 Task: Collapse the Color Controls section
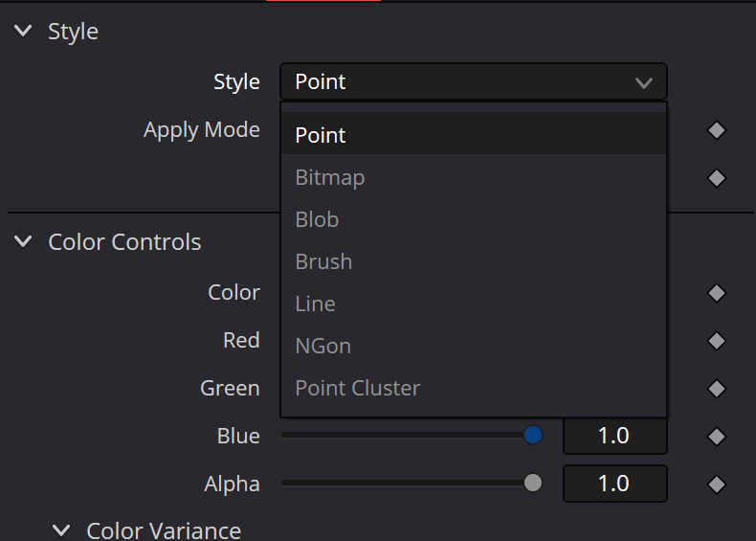point(23,241)
